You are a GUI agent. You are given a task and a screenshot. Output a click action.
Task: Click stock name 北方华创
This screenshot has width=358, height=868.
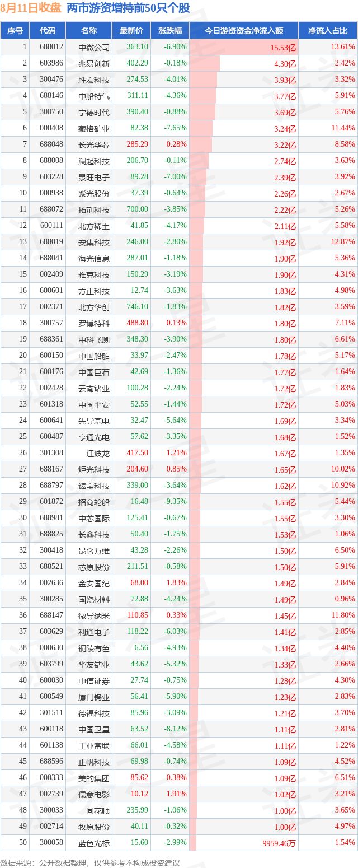(94, 307)
